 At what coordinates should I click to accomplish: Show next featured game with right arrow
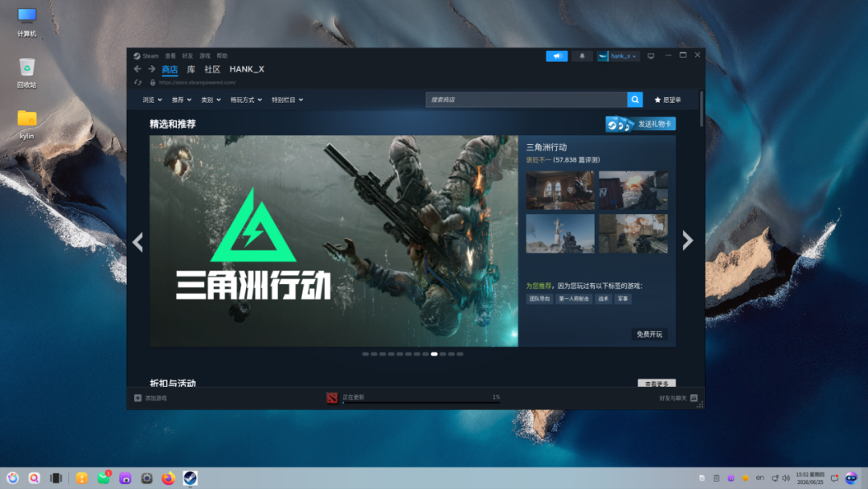pos(687,241)
